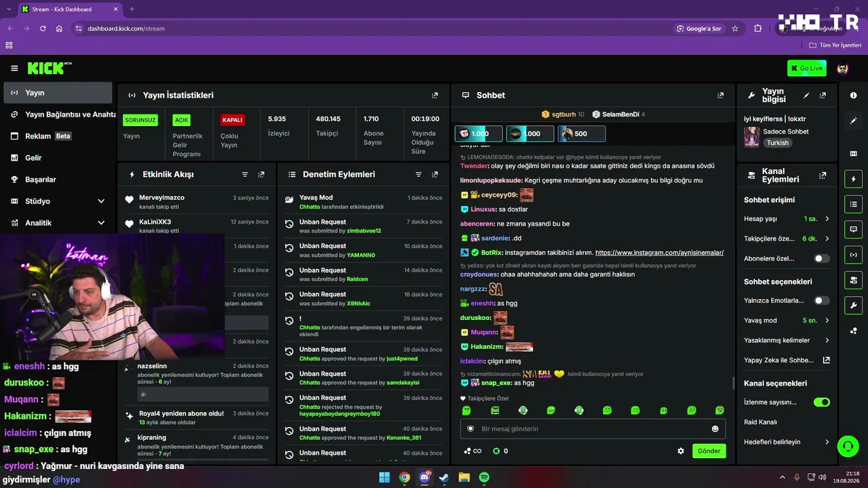Send the message with Gönder
The image size is (868, 488).
point(709,451)
